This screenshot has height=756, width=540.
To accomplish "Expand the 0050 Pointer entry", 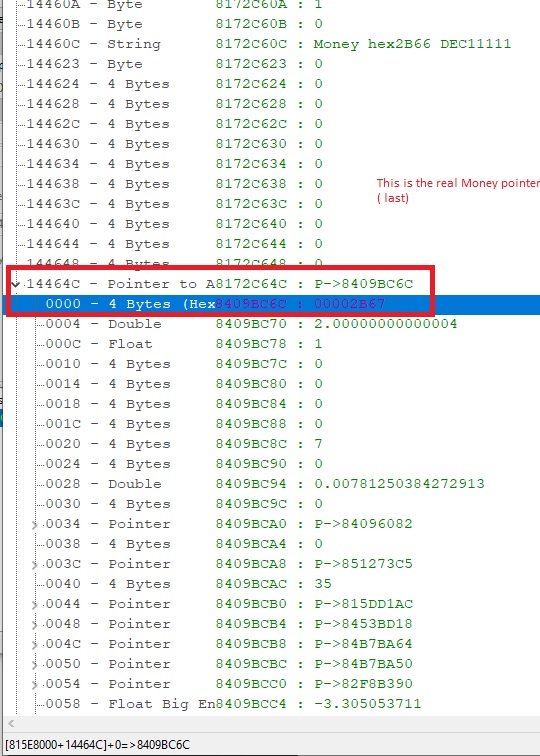I will (35, 665).
